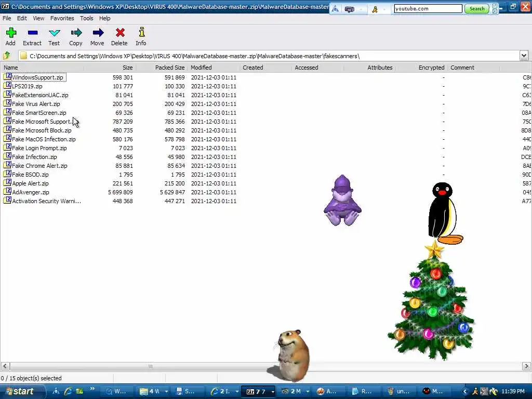Sort by the Size column header

(110, 67)
